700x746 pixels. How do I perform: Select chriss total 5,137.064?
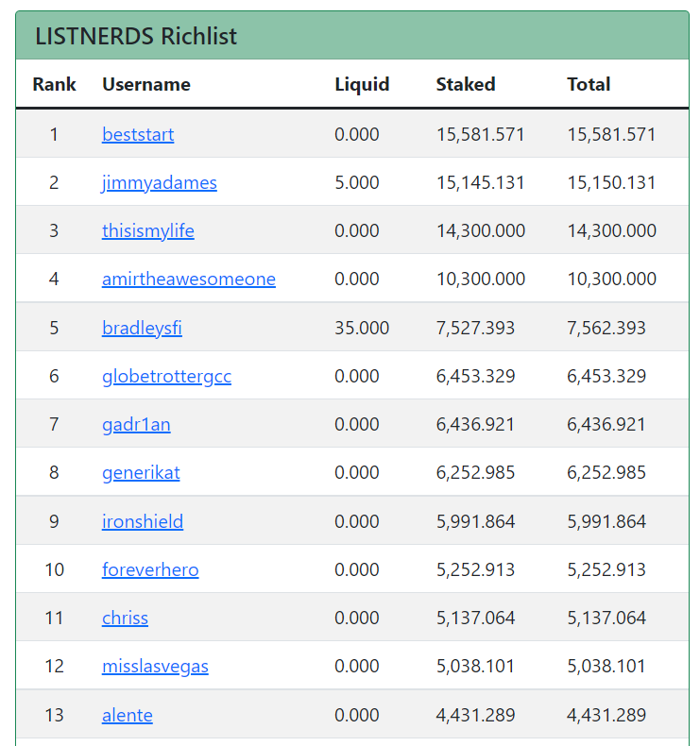click(606, 618)
